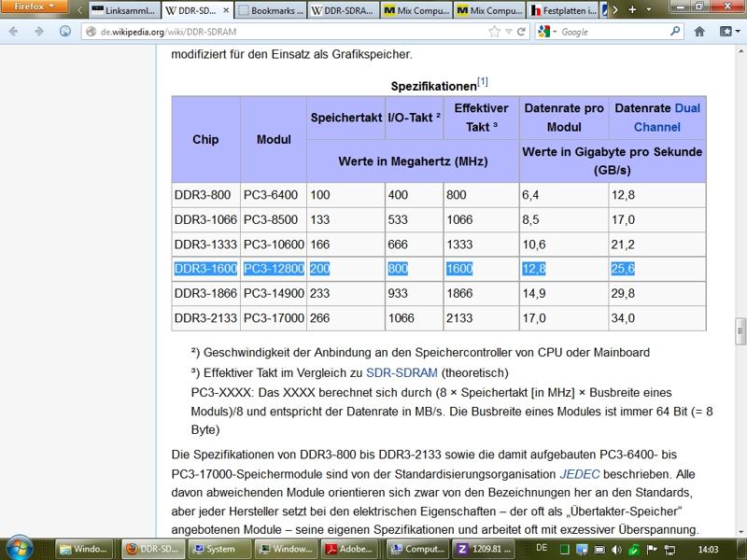The image size is (747, 560).
Task: Click the forward navigation arrow
Action: pos(38,31)
